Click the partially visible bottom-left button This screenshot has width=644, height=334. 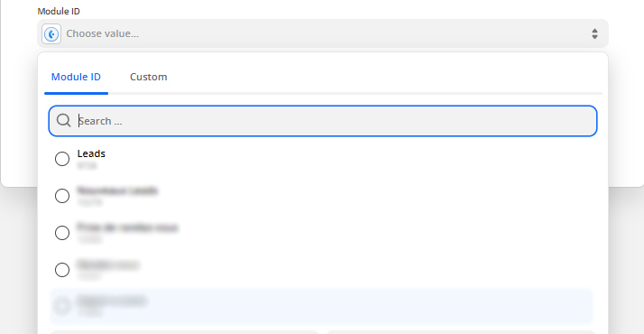185,332
